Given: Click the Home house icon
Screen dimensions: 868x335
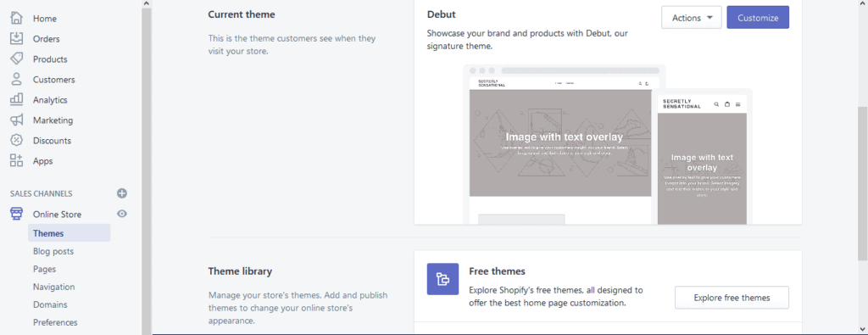Looking at the screenshot, I should (x=17, y=19).
